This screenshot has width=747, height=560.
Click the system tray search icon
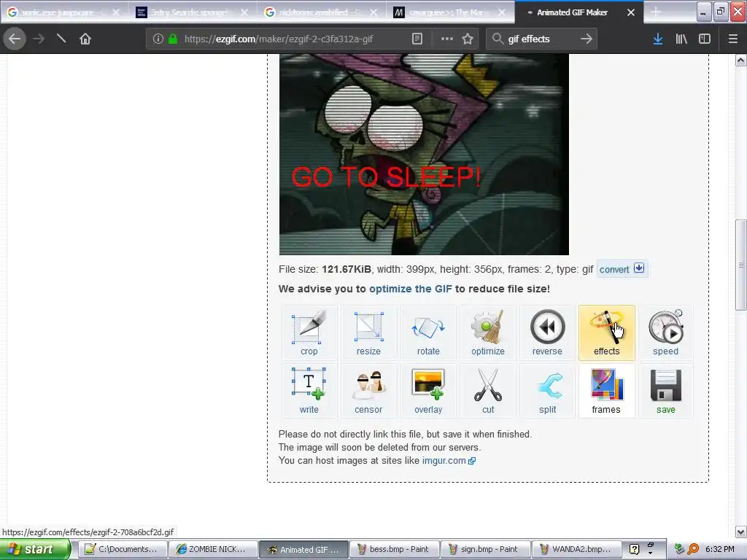(x=693, y=549)
